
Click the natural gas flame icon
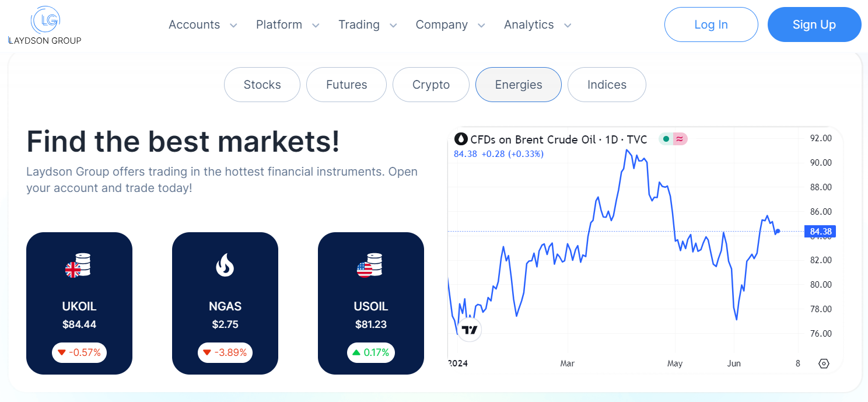click(x=225, y=265)
